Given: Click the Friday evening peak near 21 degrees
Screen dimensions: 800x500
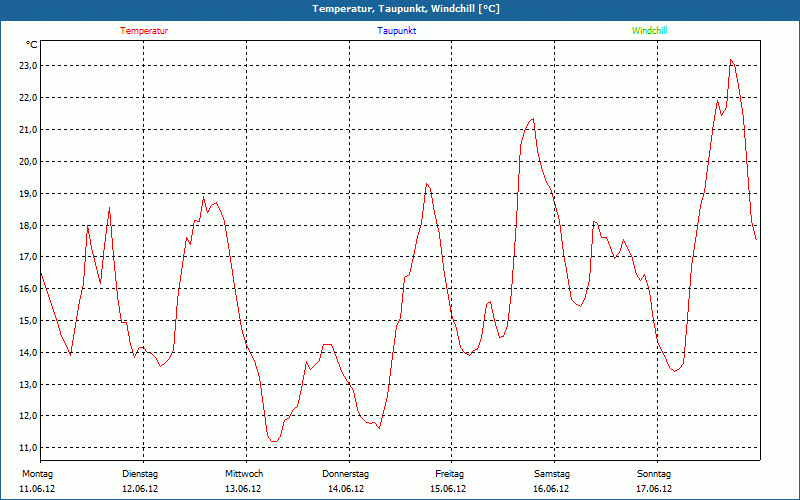Looking at the screenshot, I should click(533, 119).
